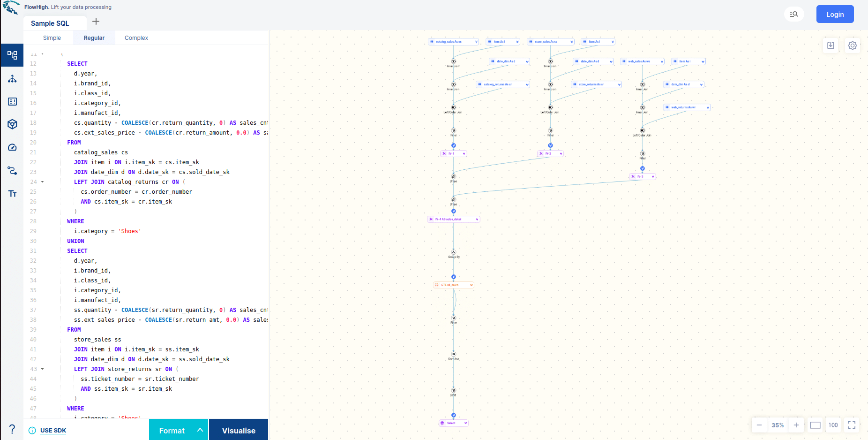Expand the catalog_returns As cr node chevron
The height and width of the screenshot is (440, 868).
click(x=527, y=84)
